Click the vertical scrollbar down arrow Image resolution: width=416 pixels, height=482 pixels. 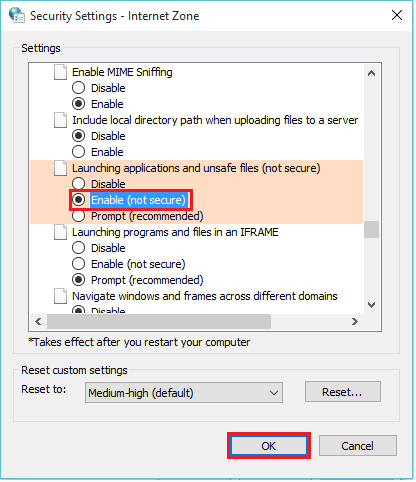coord(371,305)
